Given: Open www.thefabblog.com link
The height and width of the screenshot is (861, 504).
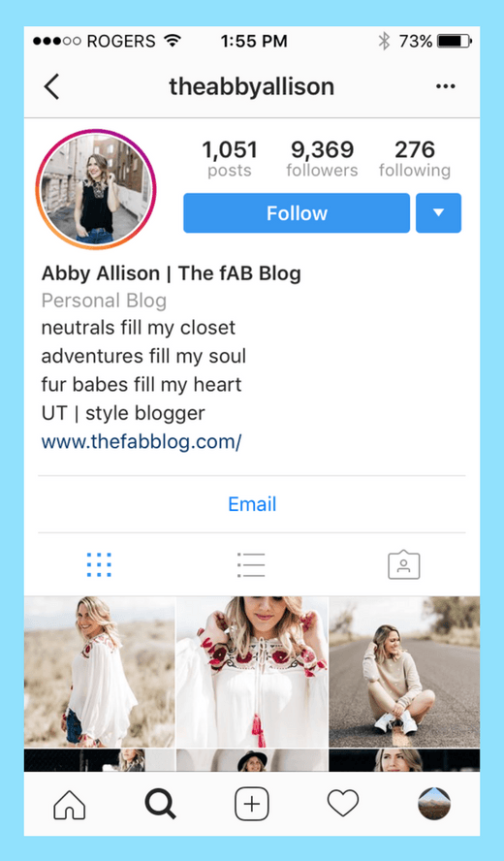Looking at the screenshot, I should (142, 441).
